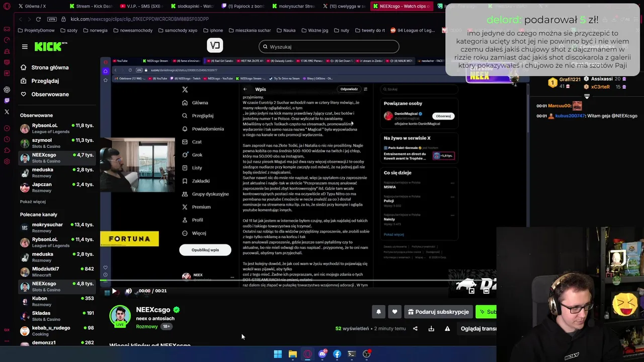Open Twitch in the Opera sidebar
The height and width of the screenshot is (362, 644).
coord(7,101)
